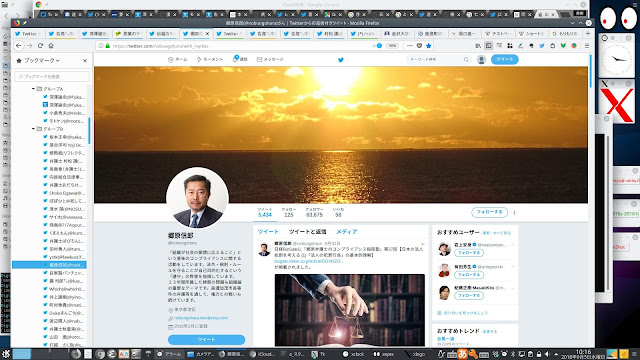Open Messages (メッセージ) in Twitter navigation

(270, 60)
